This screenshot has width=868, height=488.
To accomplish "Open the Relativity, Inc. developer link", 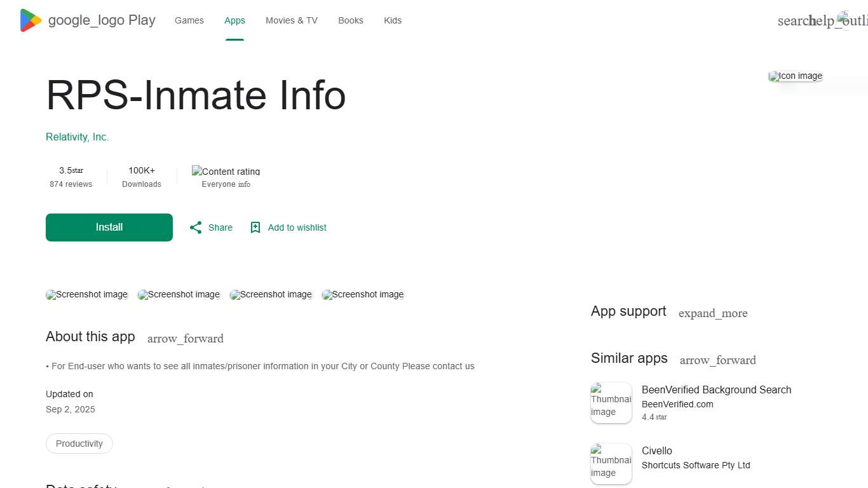I will point(78,137).
